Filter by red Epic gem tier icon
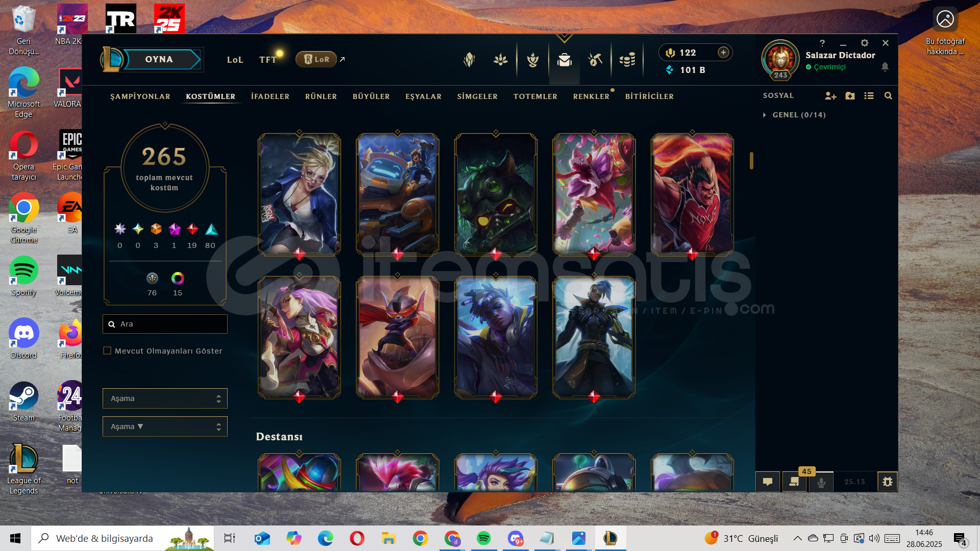 192,229
